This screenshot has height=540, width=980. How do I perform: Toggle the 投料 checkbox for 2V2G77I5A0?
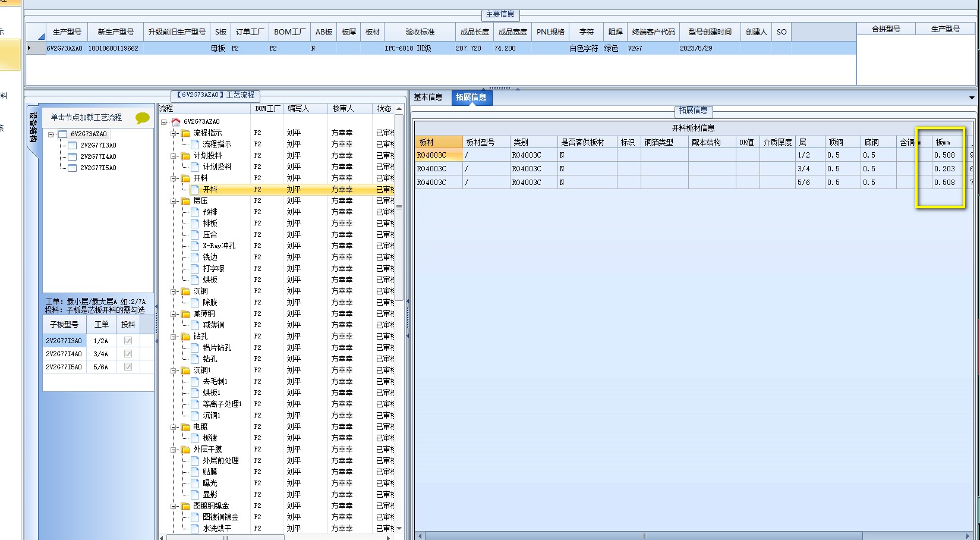pyautogui.click(x=128, y=367)
